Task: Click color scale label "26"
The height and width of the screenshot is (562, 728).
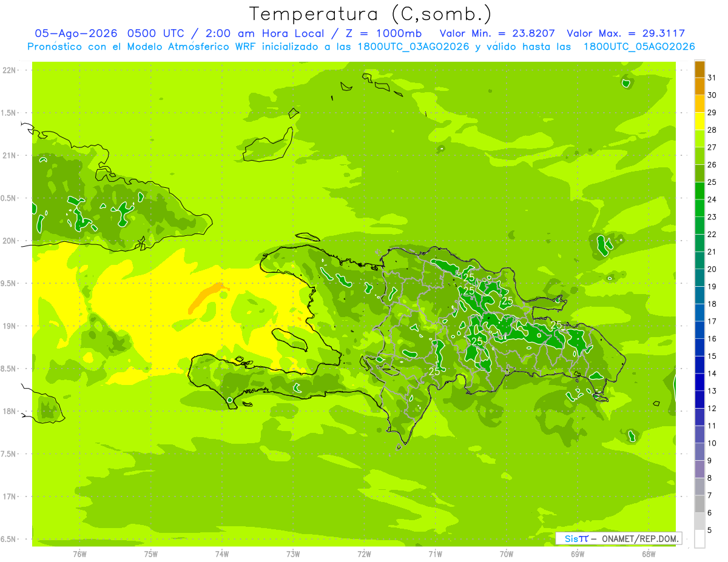Action: coord(712,164)
